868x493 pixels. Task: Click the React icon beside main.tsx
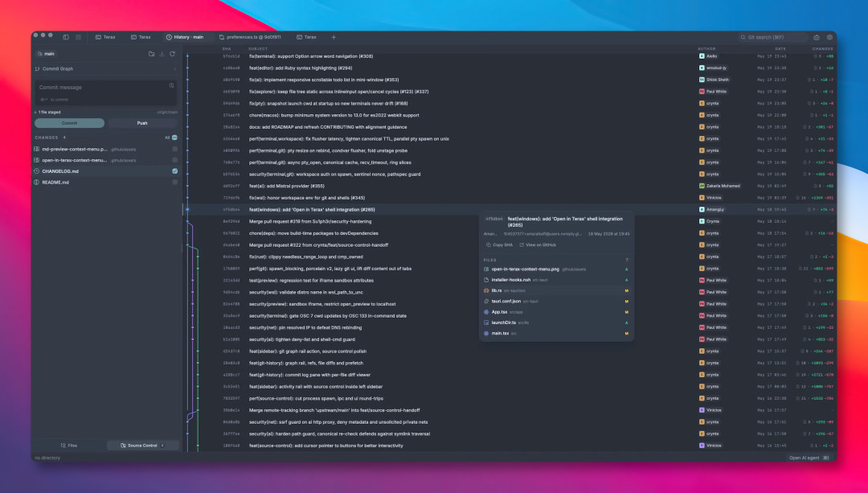click(x=486, y=334)
